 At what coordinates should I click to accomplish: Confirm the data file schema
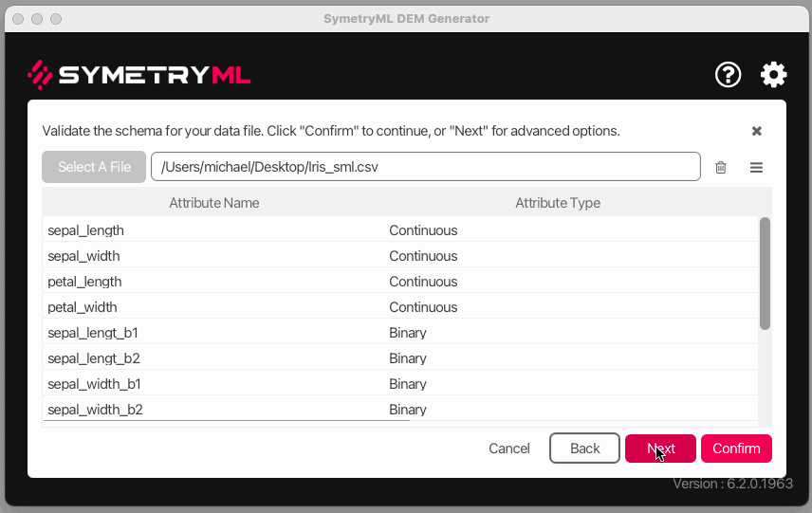(x=736, y=449)
